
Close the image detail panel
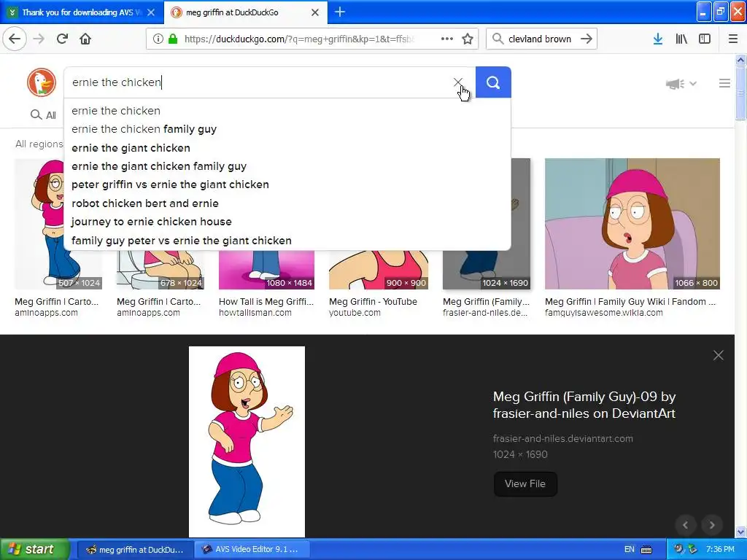point(718,355)
